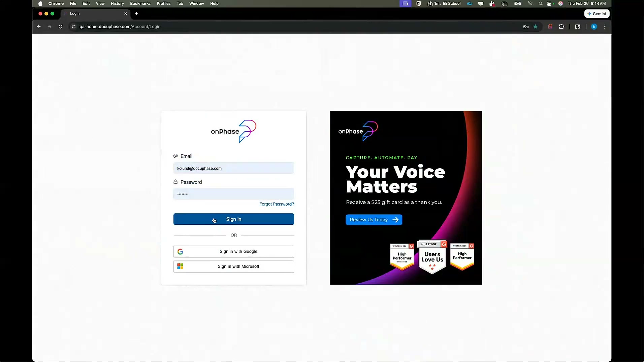Open the Apple menu

coord(40,4)
